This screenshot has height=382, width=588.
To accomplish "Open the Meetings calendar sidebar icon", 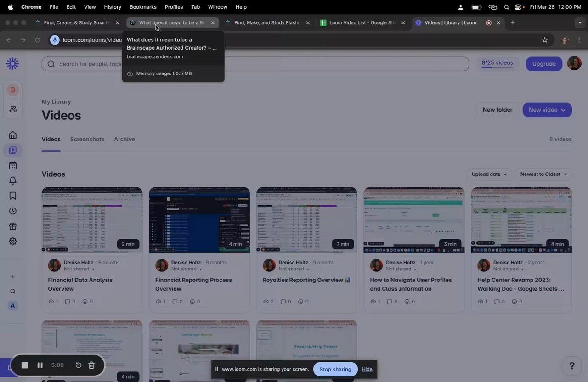I will tap(13, 165).
